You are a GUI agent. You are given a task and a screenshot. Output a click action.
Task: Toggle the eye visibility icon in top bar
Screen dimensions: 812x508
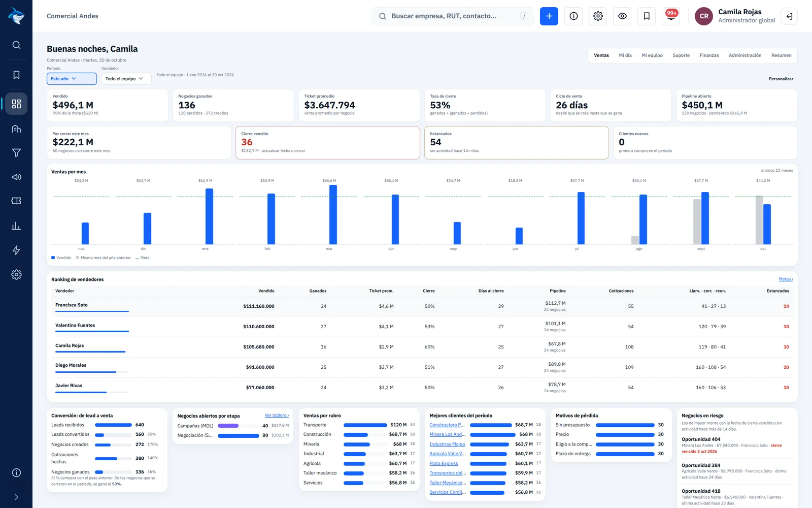click(622, 16)
